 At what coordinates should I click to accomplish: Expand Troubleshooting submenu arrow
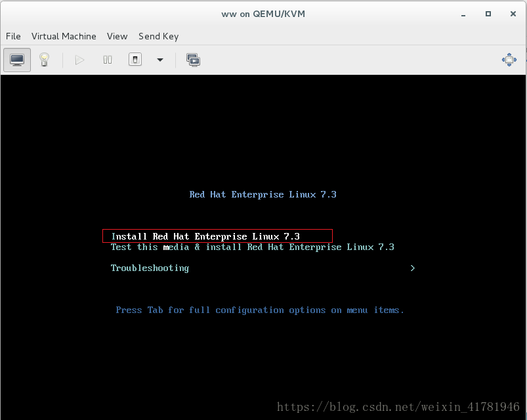pos(413,268)
